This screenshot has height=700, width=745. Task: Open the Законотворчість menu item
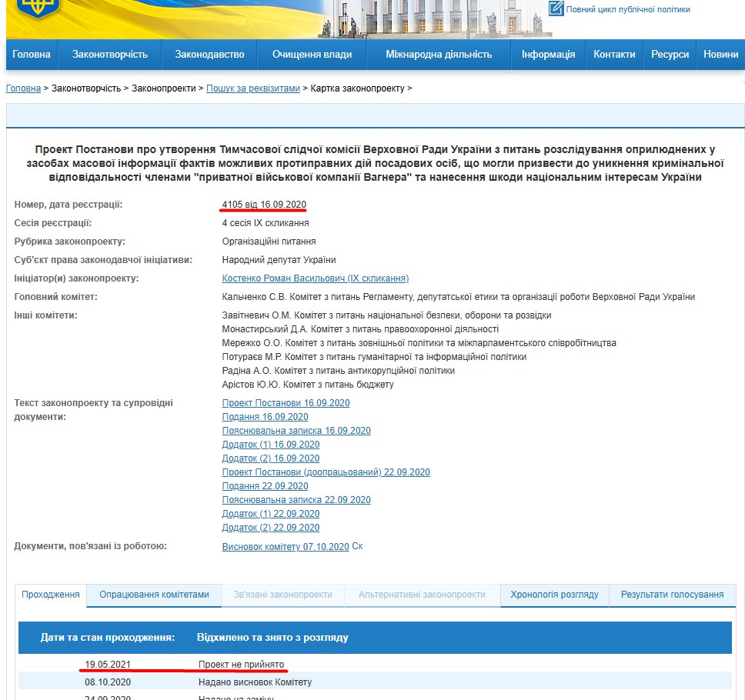(x=110, y=55)
